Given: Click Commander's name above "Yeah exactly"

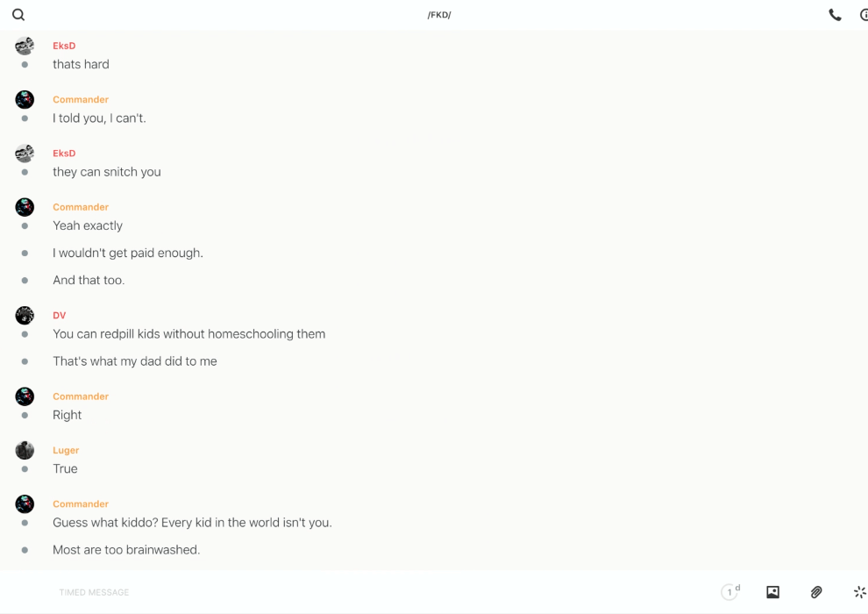Looking at the screenshot, I should pos(81,207).
